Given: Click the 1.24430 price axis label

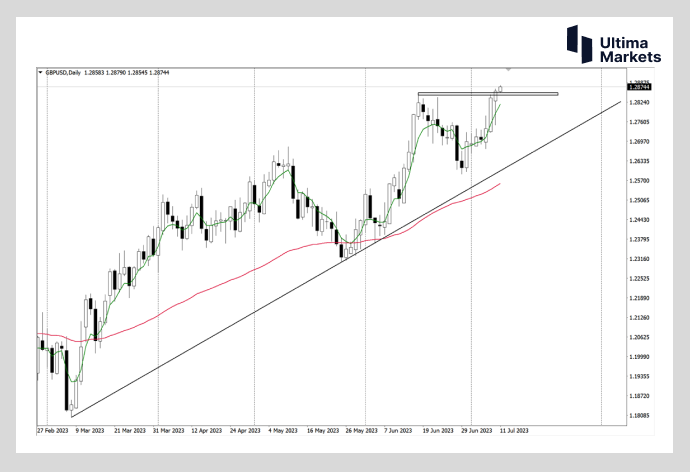Looking at the screenshot, I should click(x=639, y=220).
